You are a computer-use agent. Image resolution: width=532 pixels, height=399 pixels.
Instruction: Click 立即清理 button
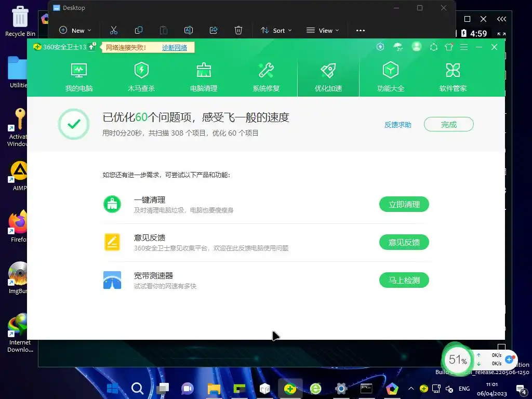[x=404, y=204]
